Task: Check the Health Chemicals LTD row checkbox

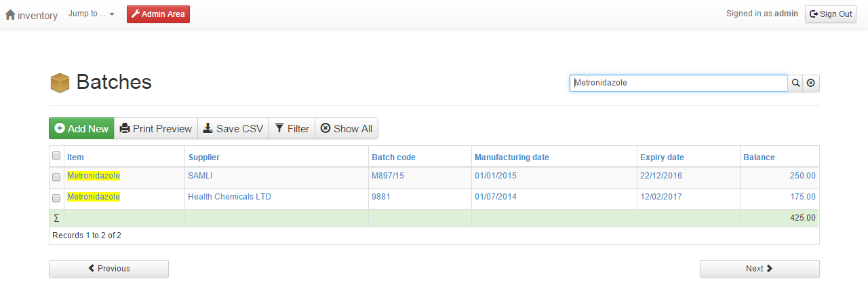Action: coord(56,198)
